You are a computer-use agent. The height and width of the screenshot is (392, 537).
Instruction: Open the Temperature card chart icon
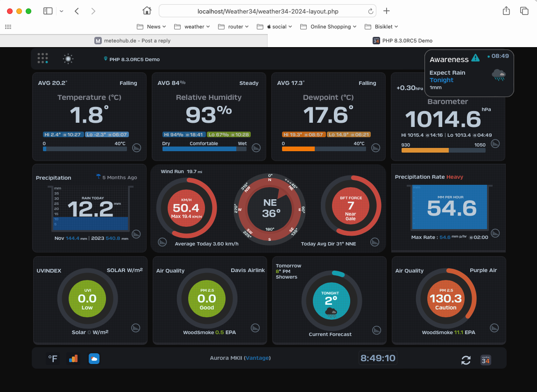[x=137, y=148]
